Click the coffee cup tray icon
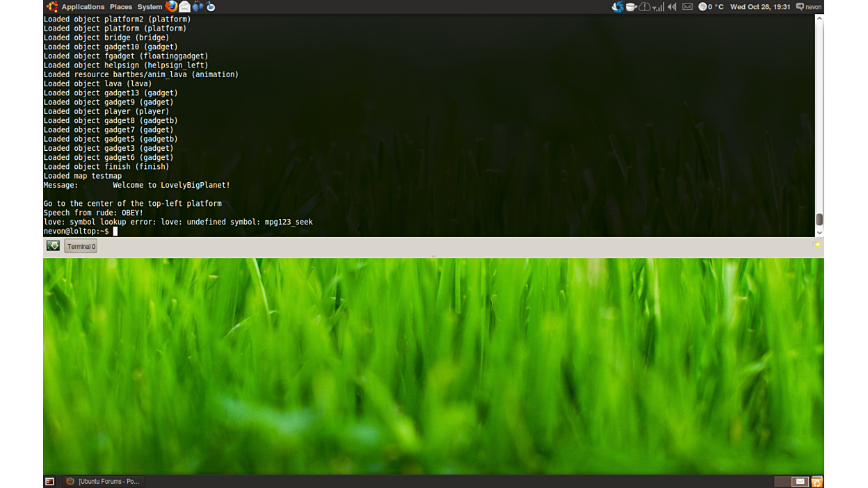Screen dimensions: 868x488 pos(631,7)
